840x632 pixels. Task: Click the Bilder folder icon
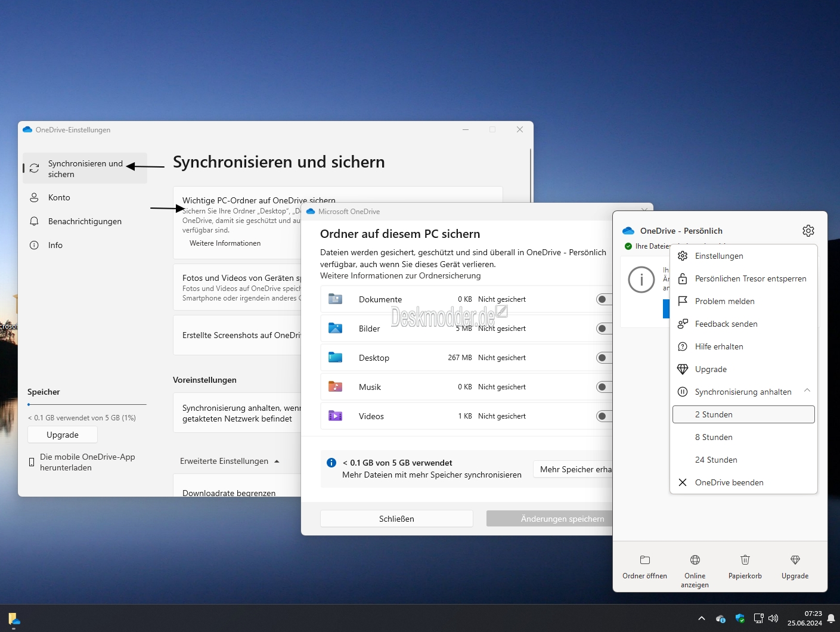pyautogui.click(x=335, y=328)
